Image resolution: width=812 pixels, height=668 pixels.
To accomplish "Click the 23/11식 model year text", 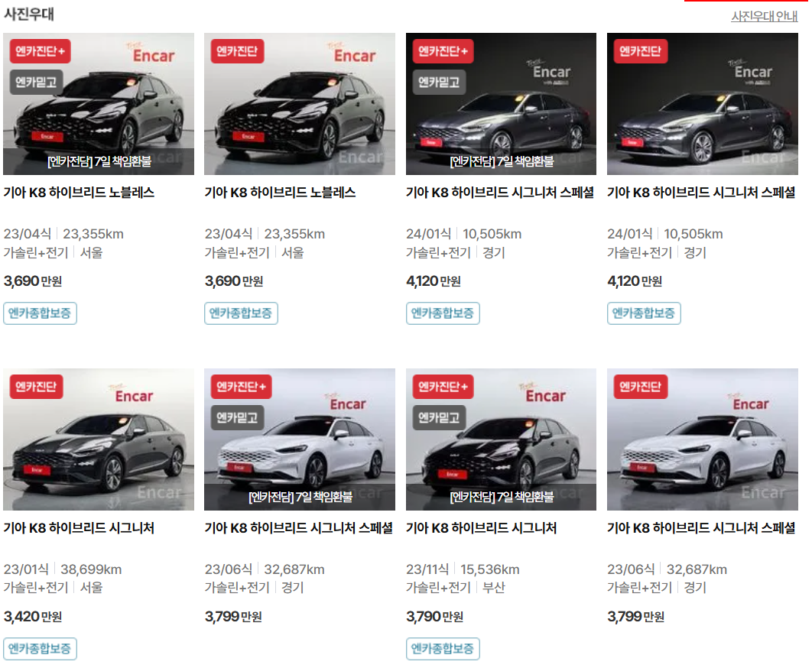I will (427, 569).
